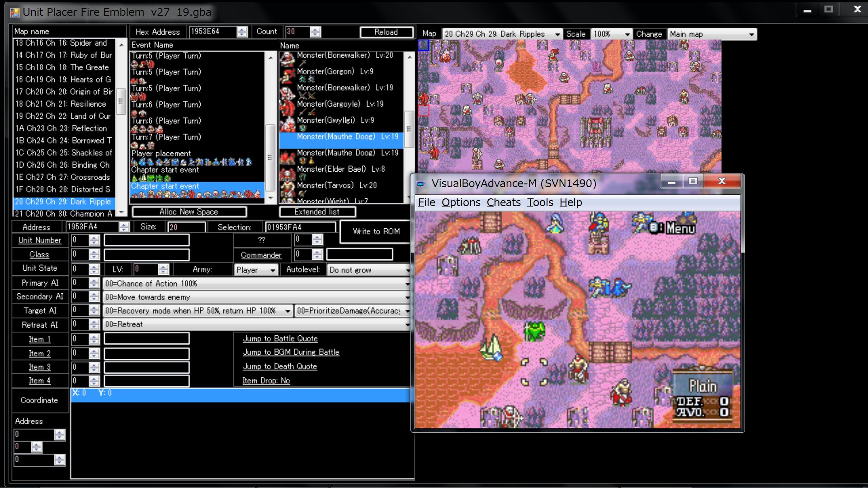Click the Monster(Gargoyle) Lv:19 unit icon
Image resolution: width=868 pixels, height=488 pixels.
tap(288, 108)
